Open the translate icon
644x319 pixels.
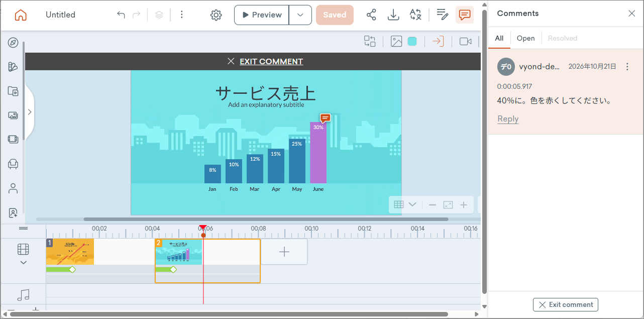(x=415, y=15)
